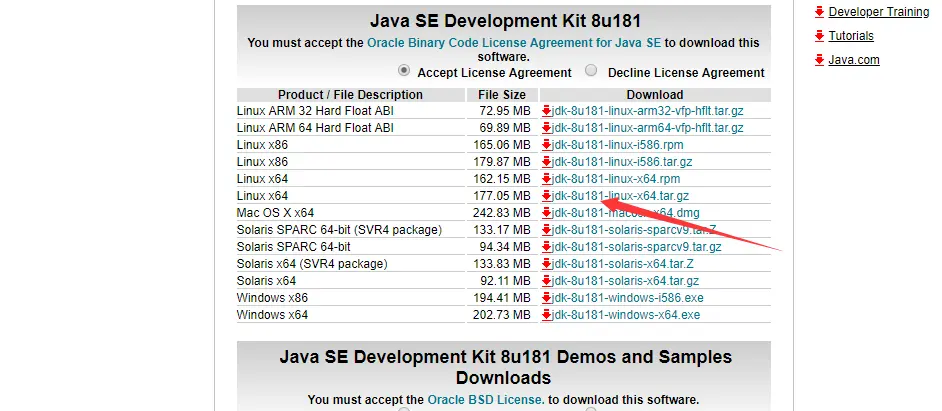Click the 179.87 MB file size cell

[502, 162]
